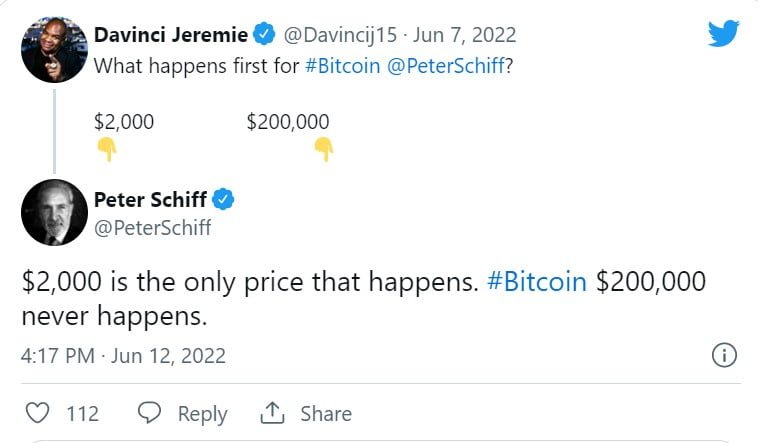
Task: Open the Peter Schiff display name
Action: coord(151,199)
